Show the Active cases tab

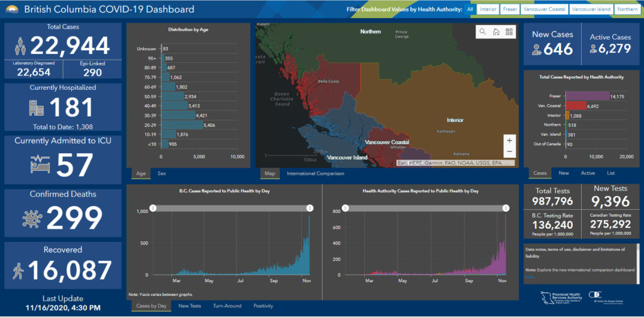pos(587,173)
